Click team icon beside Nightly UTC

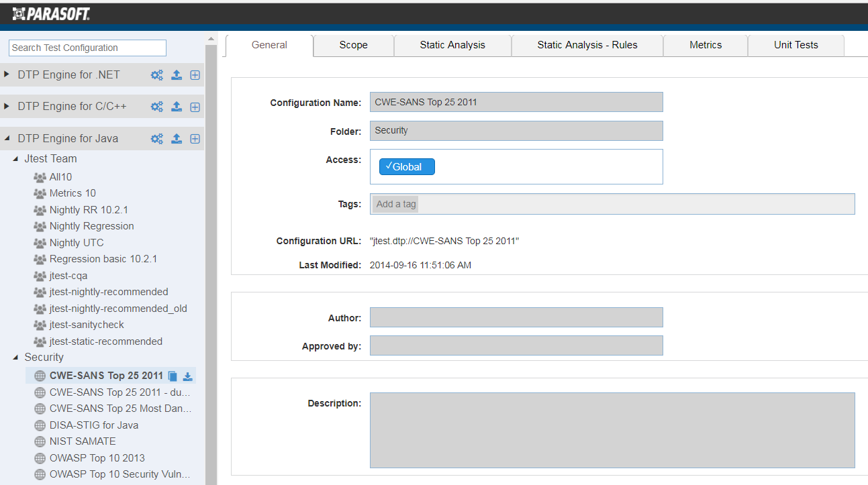click(40, 243)
